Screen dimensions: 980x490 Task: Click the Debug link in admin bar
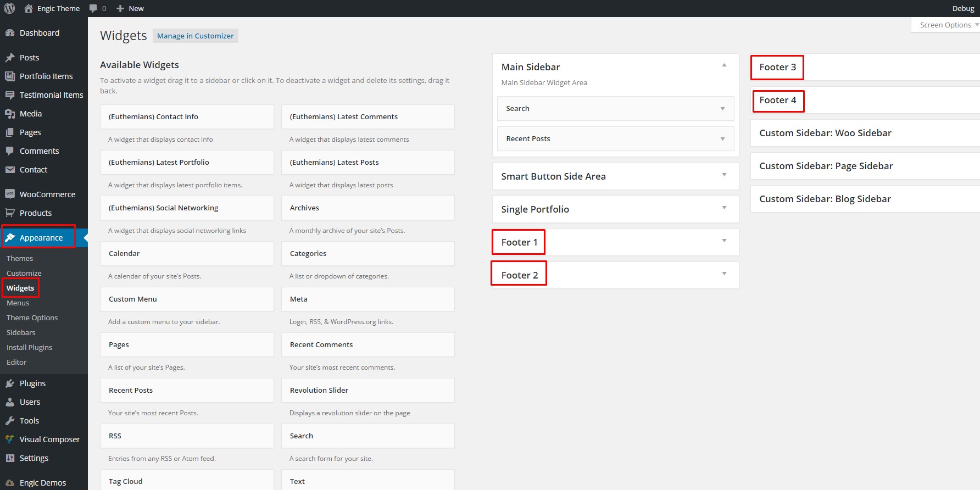963,8
